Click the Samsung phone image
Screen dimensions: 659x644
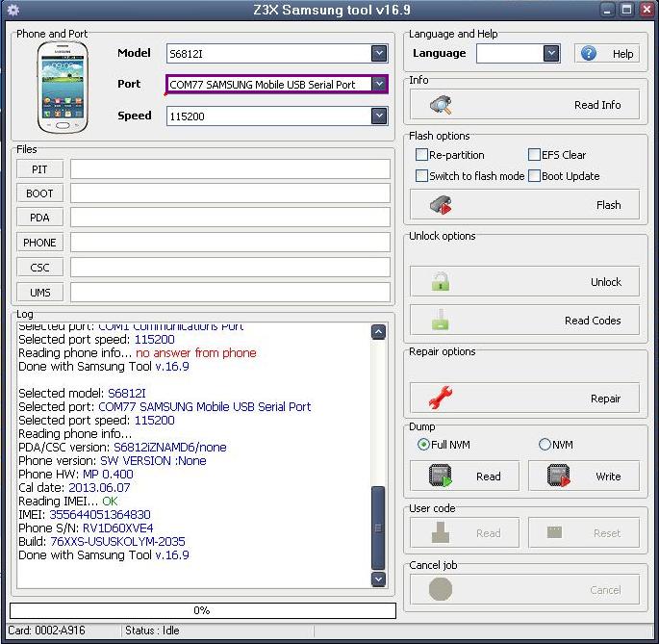pos(63,88)
